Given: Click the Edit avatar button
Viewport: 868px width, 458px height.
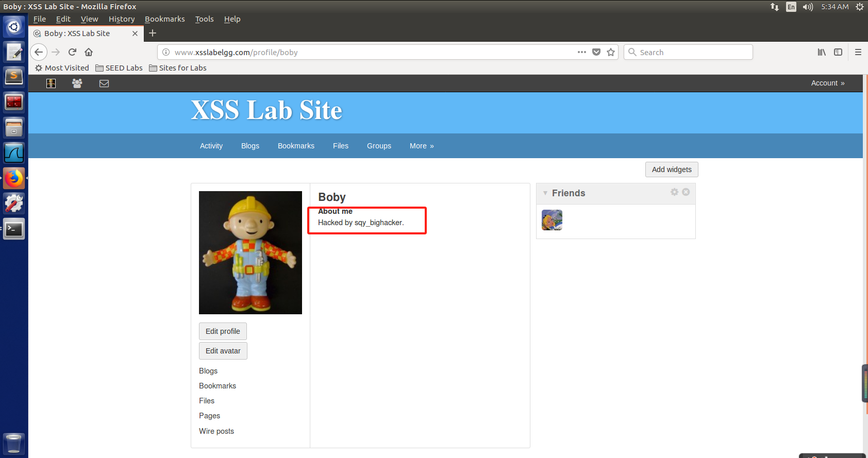Looking at the screenshot, I should 223,351.
